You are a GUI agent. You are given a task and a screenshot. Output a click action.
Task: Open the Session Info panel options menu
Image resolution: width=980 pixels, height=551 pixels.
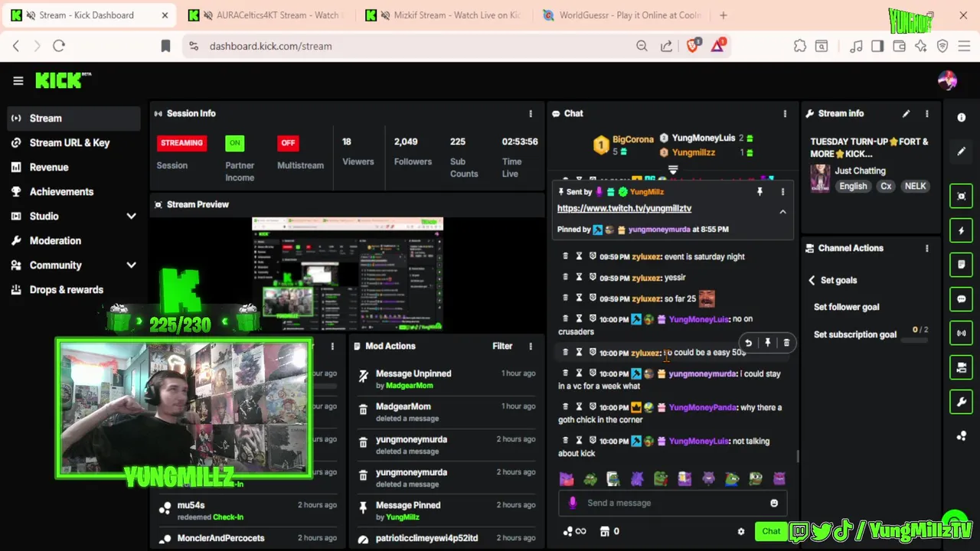coord(531,113)
